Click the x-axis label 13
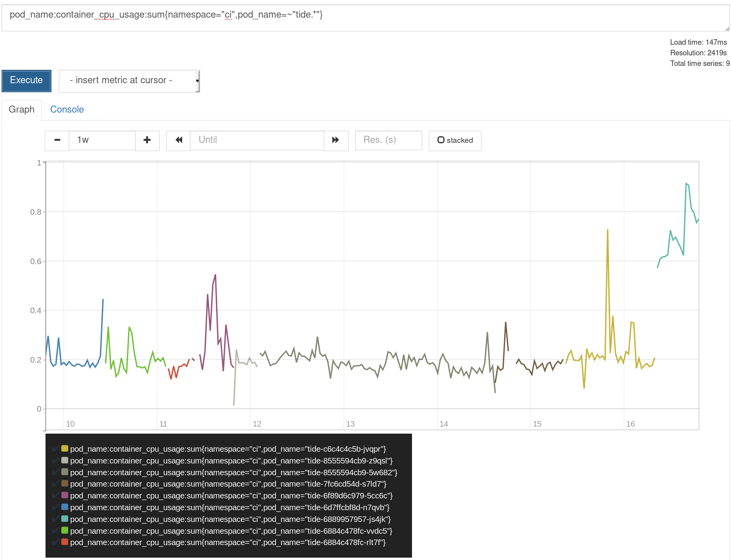 point(350,424)
